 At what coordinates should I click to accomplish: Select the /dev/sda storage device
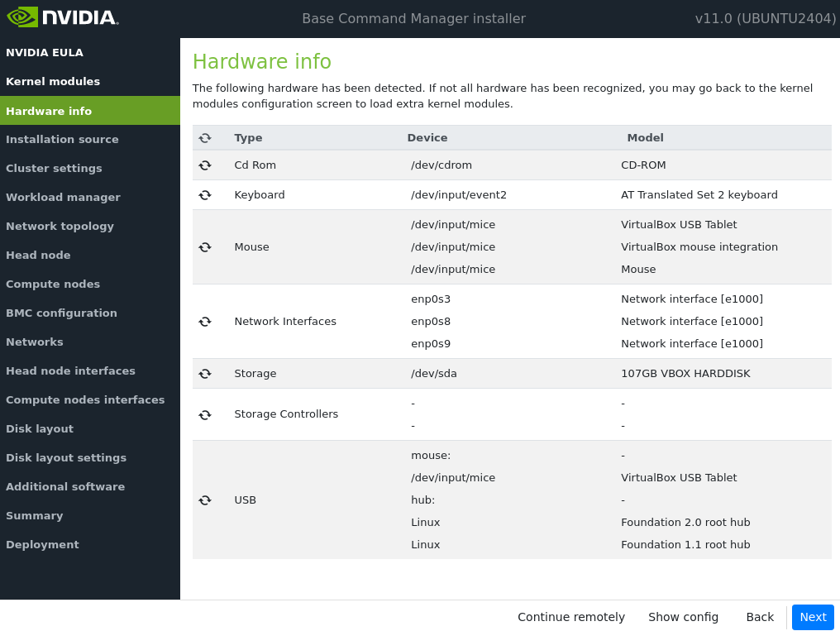(x=434, y=373)
